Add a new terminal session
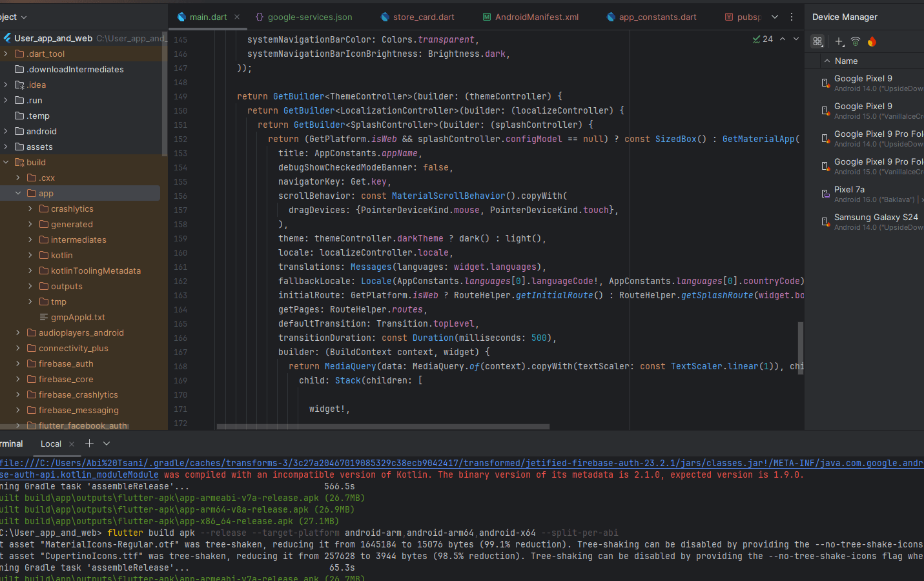The image size is (924, 581). point(89,443)
